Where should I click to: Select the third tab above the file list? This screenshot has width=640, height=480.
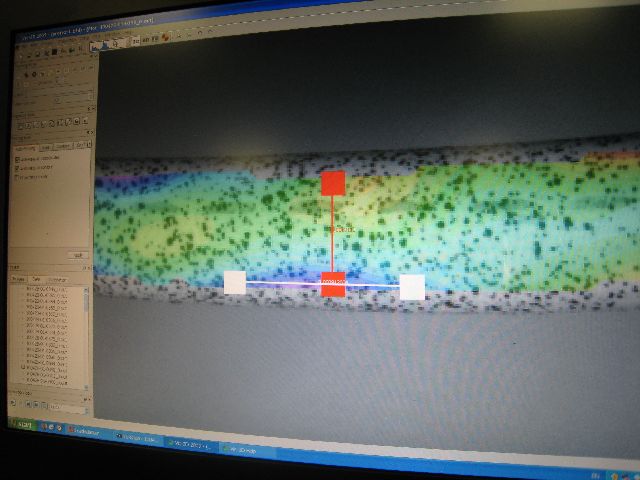tap(57, 280)
